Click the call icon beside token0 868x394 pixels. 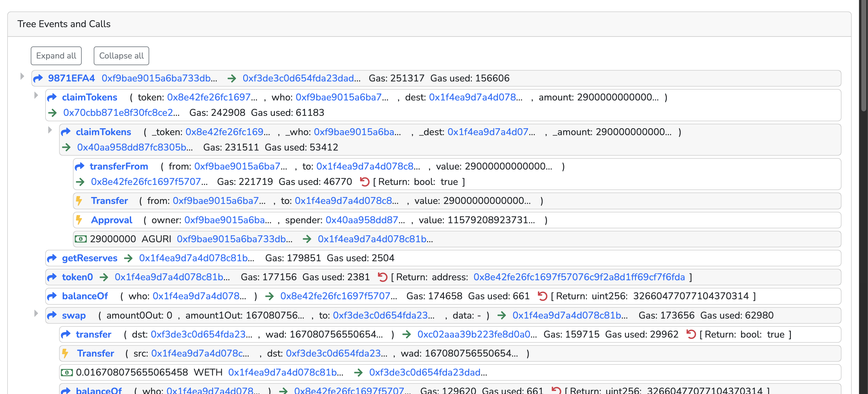pyautogui.click(x=52, y=277)
